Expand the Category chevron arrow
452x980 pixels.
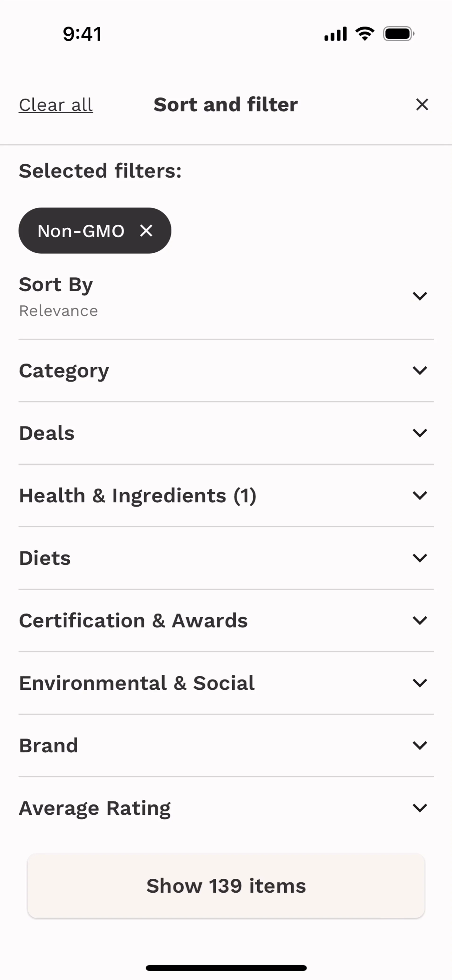click(420, 371)
